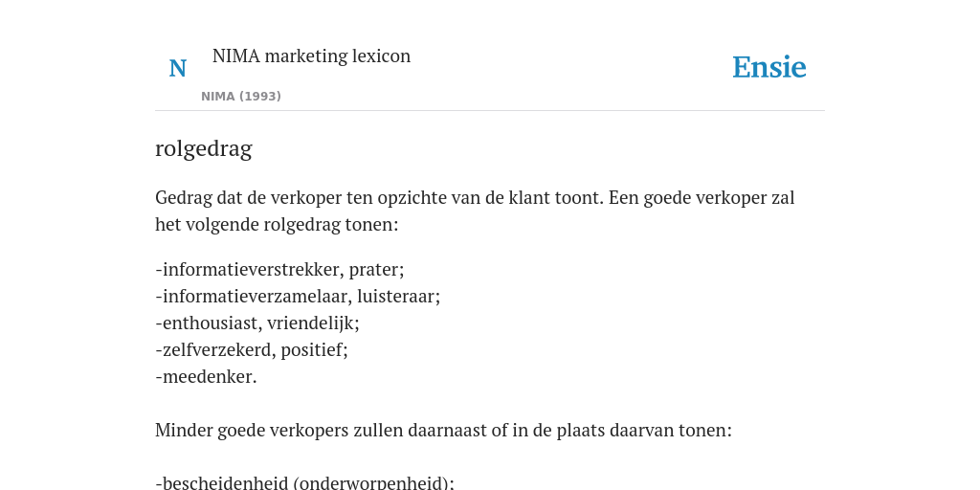
Task: Select the zelfverzekerd, positief list item
Action: 252,350
